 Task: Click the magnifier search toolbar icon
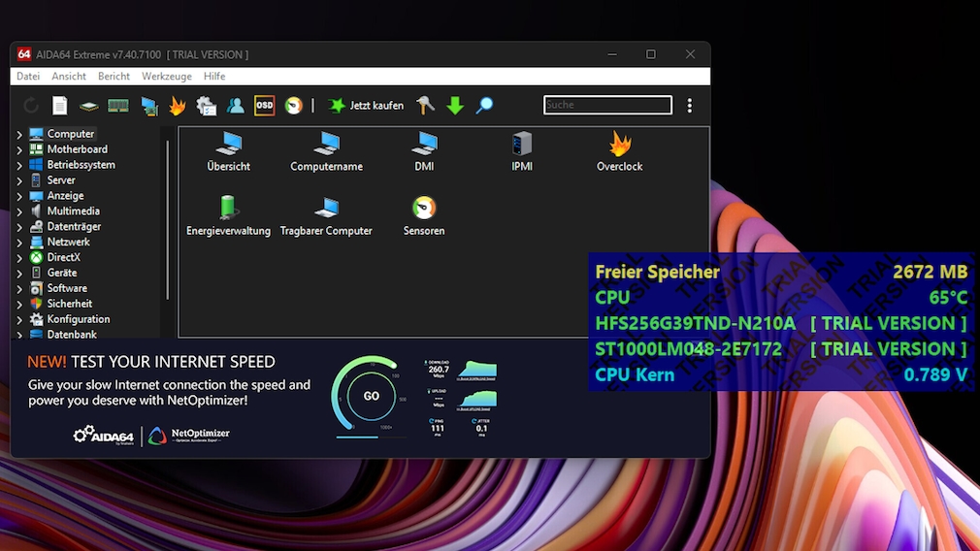coord(484,106)
